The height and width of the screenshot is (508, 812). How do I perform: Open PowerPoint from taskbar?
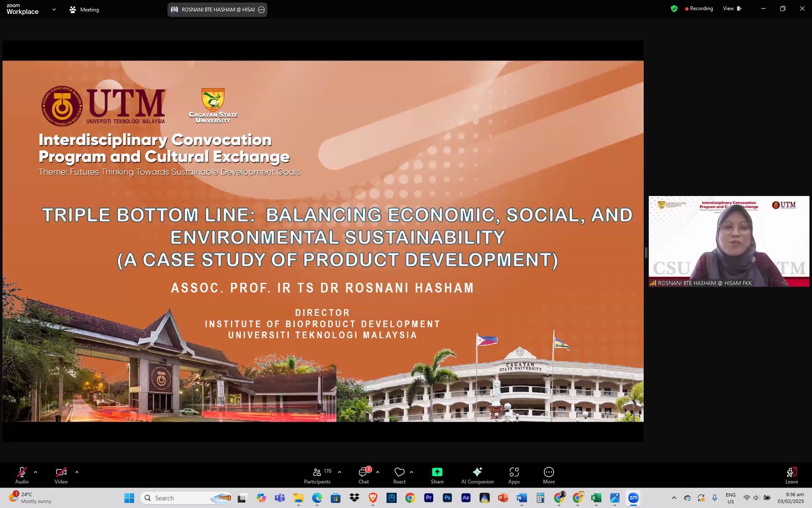[x=503, y=498]
